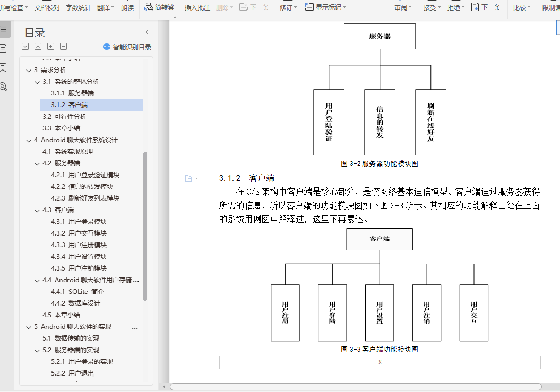560x392 pixels.
Task: Jump to 4.1 系统实现原理
Action: click(x=67, y=151)
